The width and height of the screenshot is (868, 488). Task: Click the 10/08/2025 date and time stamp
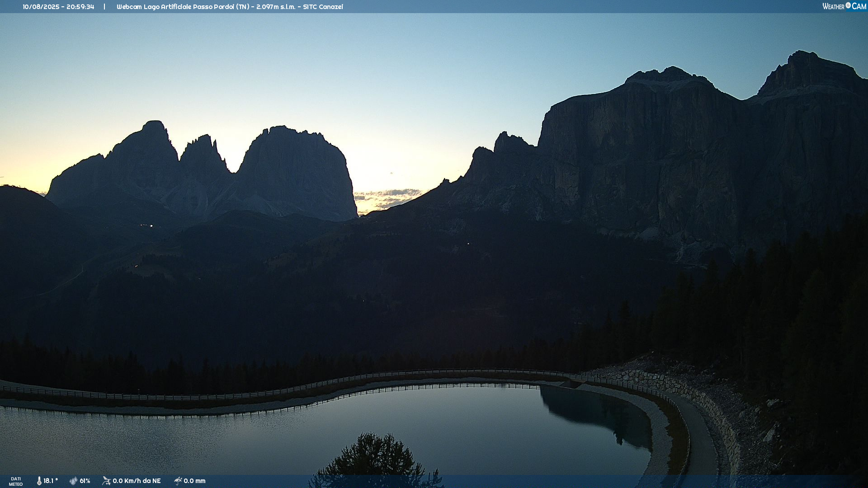pyautogui.click(x=58, y=7)
